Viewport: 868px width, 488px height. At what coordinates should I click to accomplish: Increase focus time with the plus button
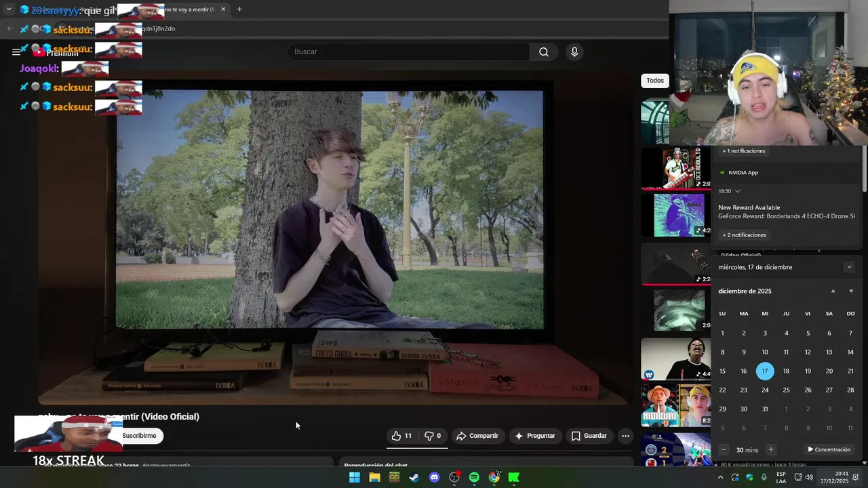770,449
